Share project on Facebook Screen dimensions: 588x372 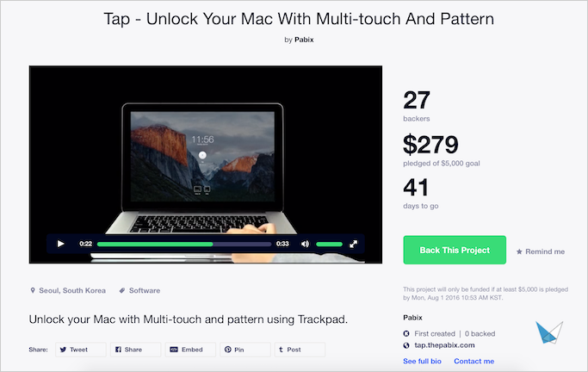coord(135,350)
